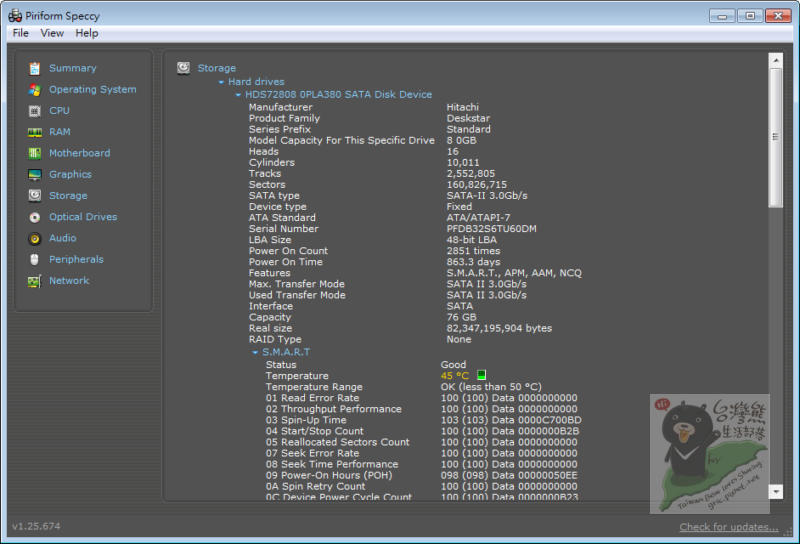Click the scrollbar up arrow
The width and height of the screenshot is (800, 544).
tap(776, 60)
